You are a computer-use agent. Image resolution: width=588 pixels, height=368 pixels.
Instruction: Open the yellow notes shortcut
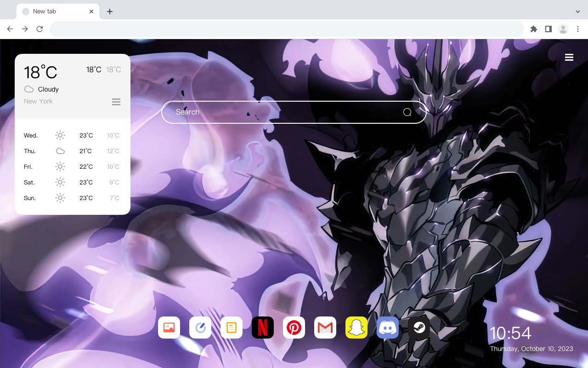tap(232, 328)
